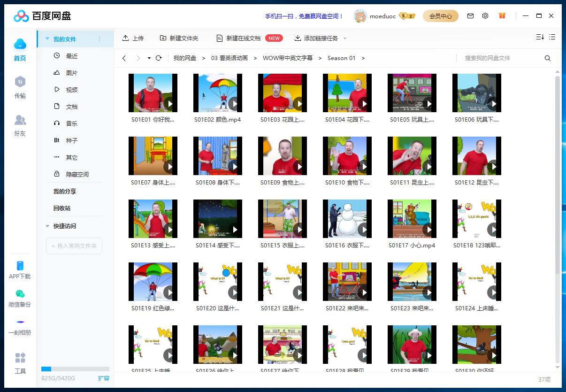Refresh the file list
Screen dimensions: 566x392
159,58
